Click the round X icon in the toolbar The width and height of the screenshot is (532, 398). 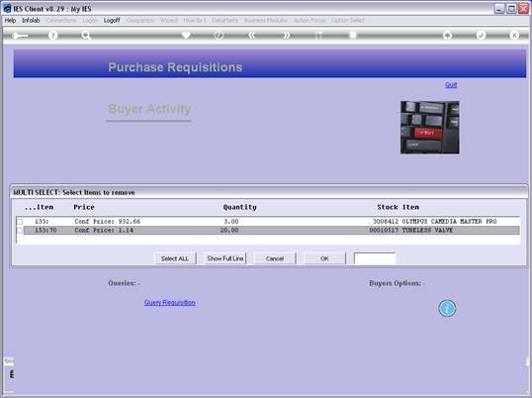pyautogui.click(x=514, y=35)
